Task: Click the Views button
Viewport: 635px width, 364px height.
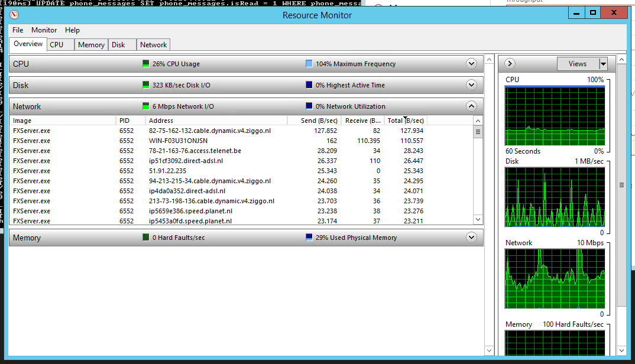Action: coord(578,64)
